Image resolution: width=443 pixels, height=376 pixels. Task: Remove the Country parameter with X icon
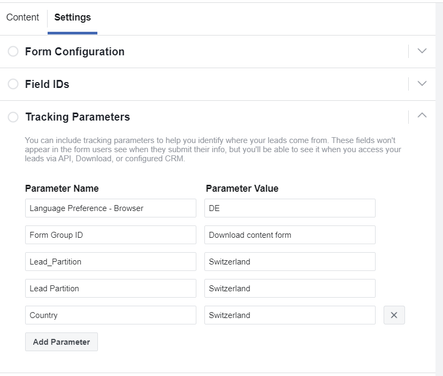pos(394,315)
